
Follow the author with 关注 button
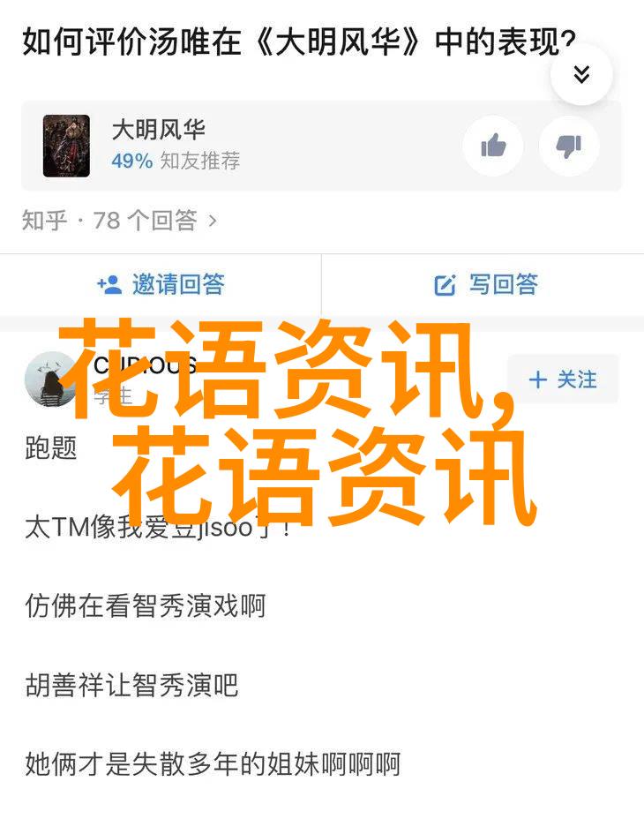tap(563, 379)
